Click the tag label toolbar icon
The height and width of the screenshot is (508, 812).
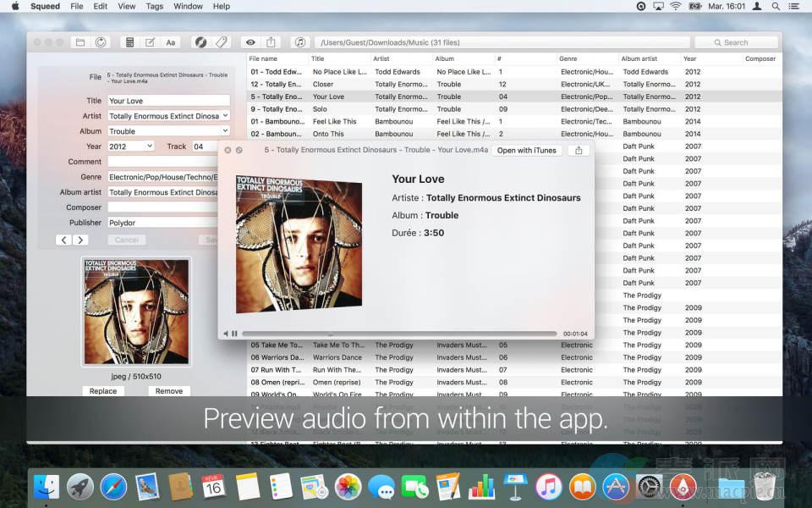[222, 42]
